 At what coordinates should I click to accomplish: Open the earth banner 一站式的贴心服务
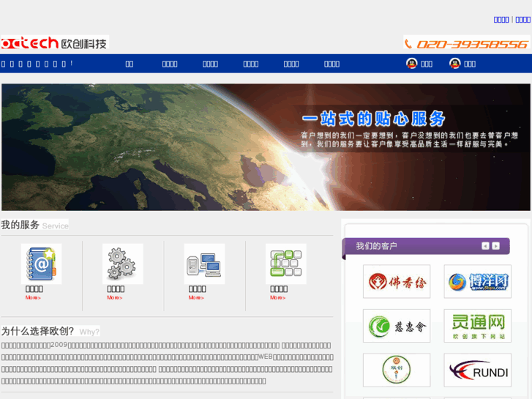tap(266, 147)
